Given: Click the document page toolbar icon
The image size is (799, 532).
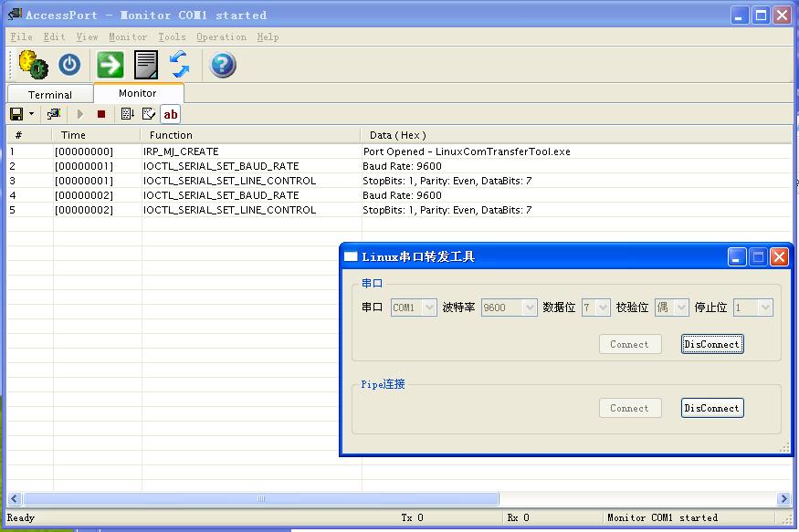Looking at the screenshot, I should point(146,65).
